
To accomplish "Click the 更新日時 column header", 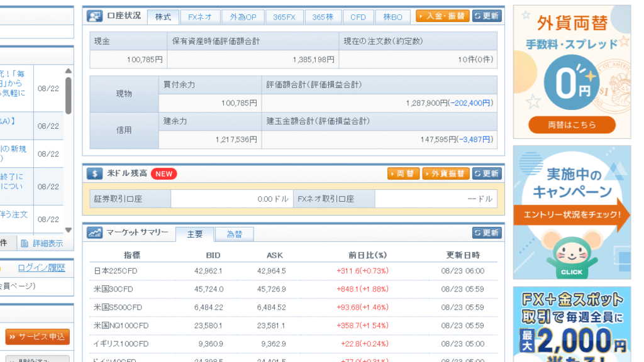I will point(463,255).
